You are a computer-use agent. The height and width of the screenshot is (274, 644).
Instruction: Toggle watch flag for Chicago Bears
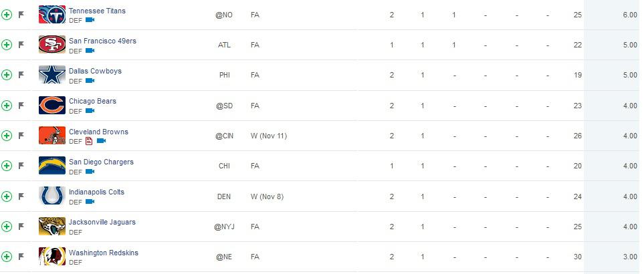click(x=21, y=106)
